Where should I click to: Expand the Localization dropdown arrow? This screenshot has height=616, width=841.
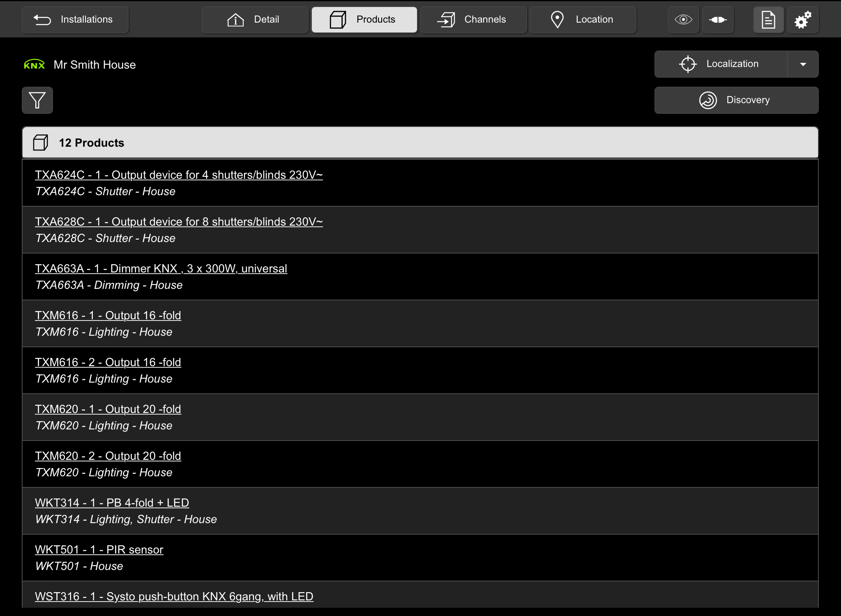[803, 64]
